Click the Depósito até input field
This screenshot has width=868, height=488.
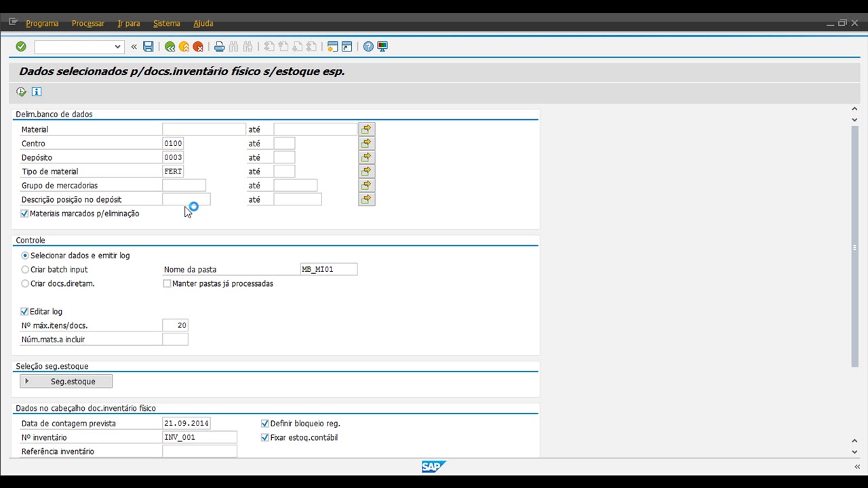[284, 157]
